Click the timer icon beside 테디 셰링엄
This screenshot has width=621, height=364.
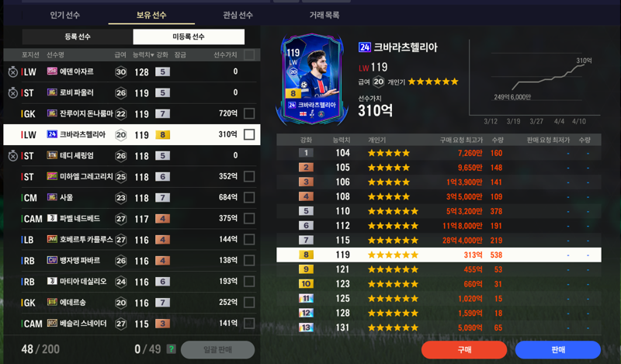coord(12,156)
